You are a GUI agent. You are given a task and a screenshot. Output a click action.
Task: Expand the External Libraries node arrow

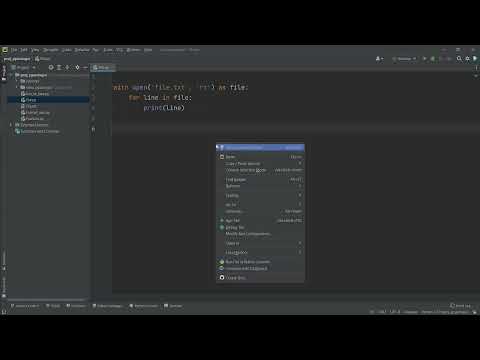coord(12,125)
